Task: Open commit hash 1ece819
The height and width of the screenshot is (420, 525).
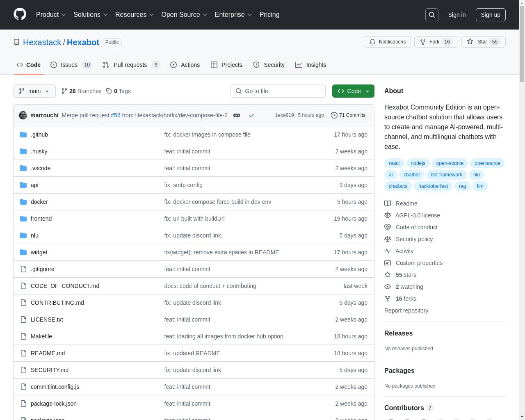Action: click(284, 115)
